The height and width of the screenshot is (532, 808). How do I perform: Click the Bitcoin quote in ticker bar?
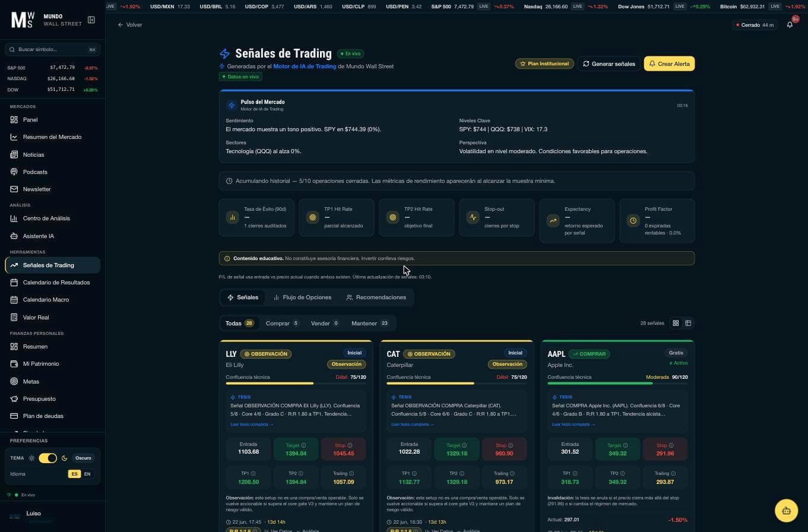(762, 7)
